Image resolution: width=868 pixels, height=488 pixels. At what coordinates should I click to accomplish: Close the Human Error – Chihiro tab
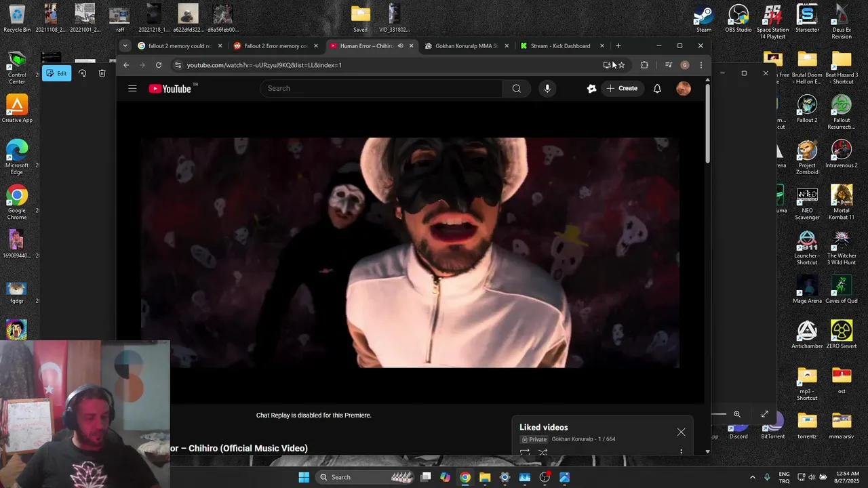(411, 46)
